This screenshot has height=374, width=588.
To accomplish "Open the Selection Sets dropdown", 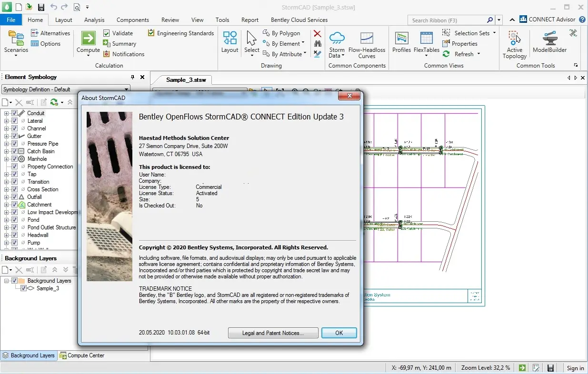I will coord(469,33).
